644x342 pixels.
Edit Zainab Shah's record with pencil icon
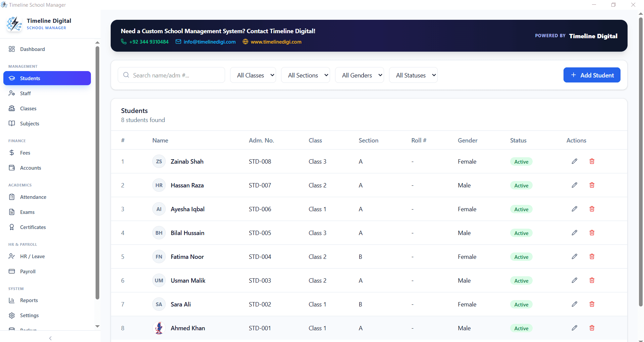click(574, 161)
